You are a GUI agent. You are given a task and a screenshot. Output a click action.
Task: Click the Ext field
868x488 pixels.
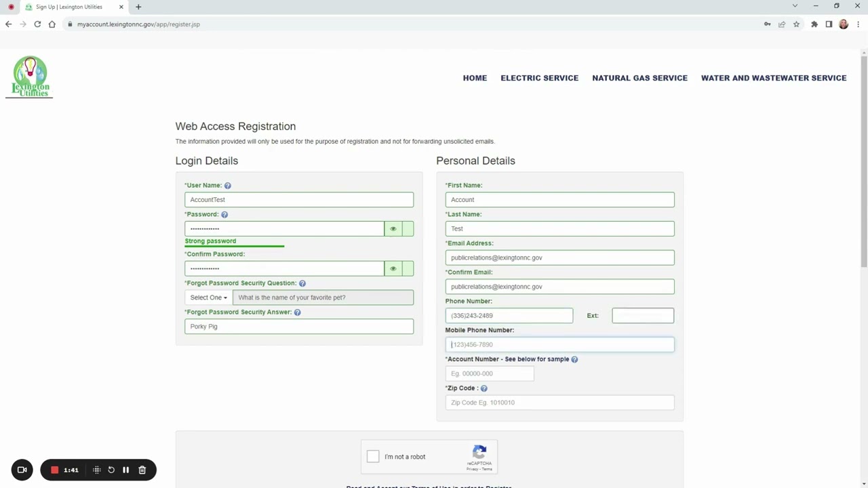click(643, 316)
